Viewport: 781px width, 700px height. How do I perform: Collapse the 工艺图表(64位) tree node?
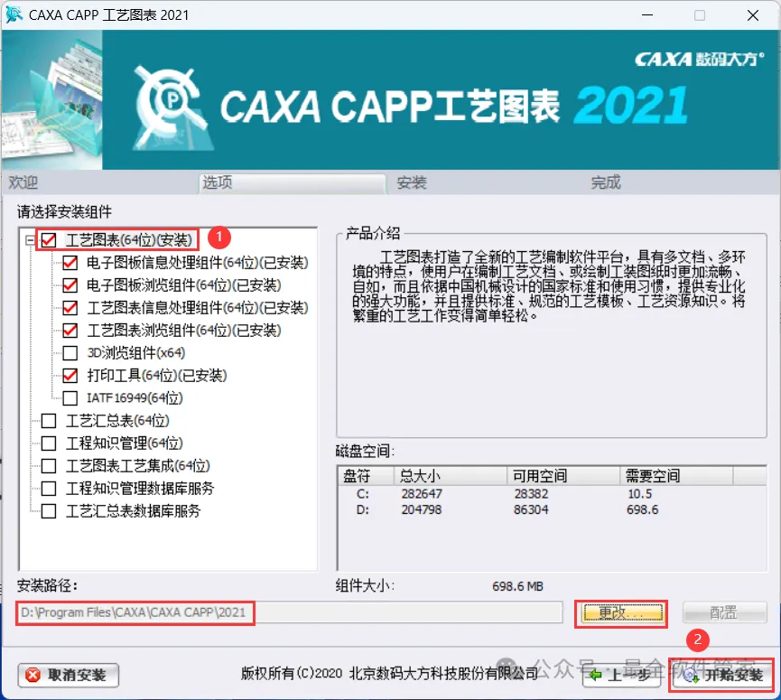30,240
